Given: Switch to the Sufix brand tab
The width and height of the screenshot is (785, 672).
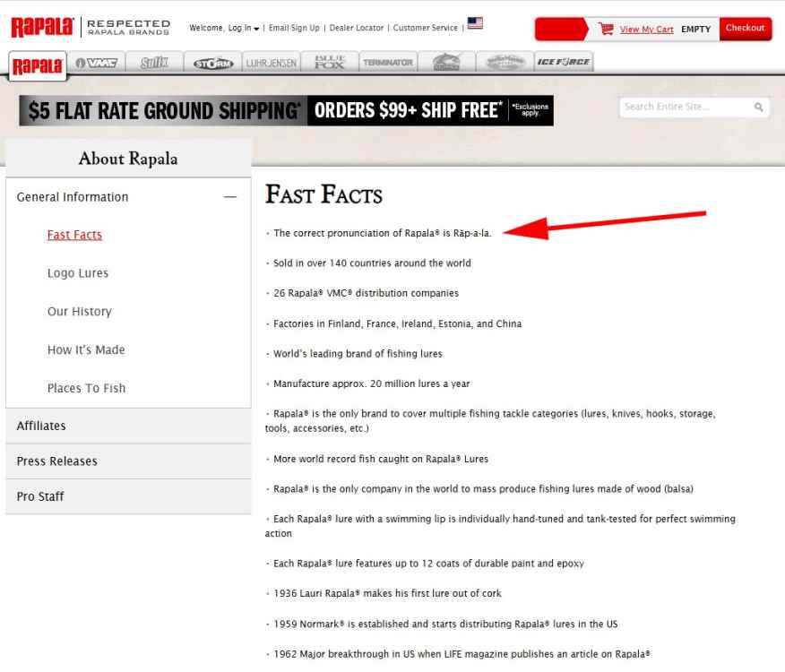Looking at the screenshot, I should 154,63.
